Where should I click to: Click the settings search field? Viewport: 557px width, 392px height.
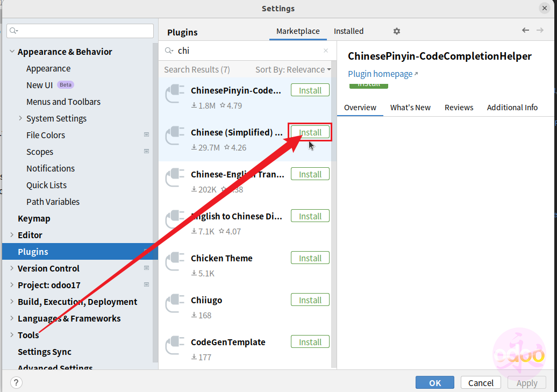click(x=81, y=31)
